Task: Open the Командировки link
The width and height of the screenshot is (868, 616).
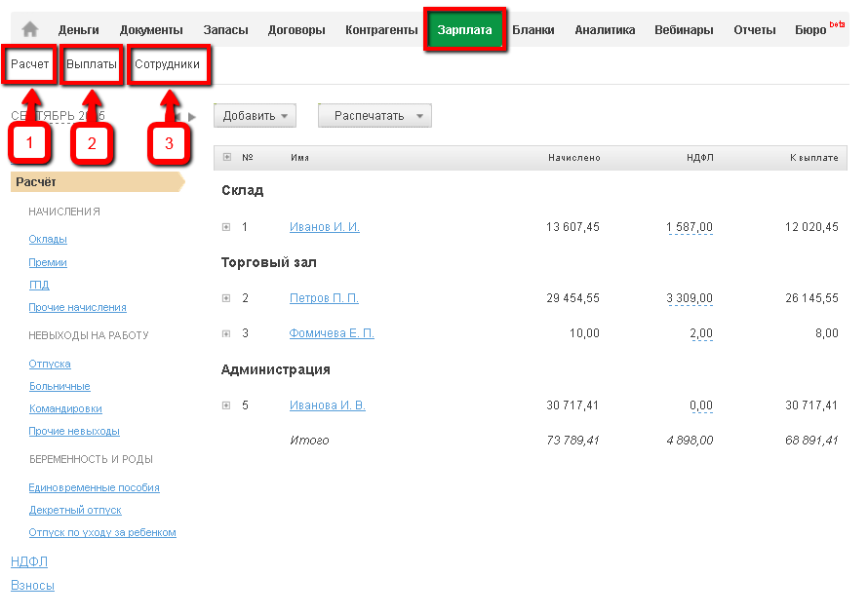Action: coord(66,408)
